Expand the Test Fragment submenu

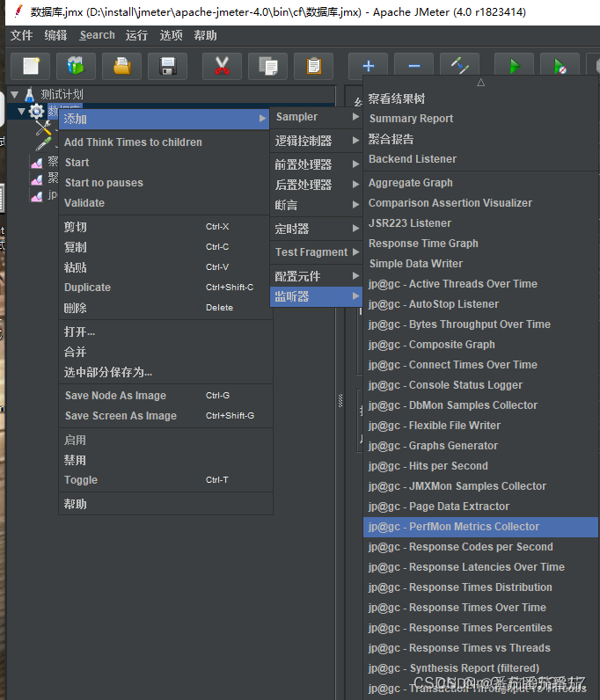pyautogui.click(x=316, y=252)
